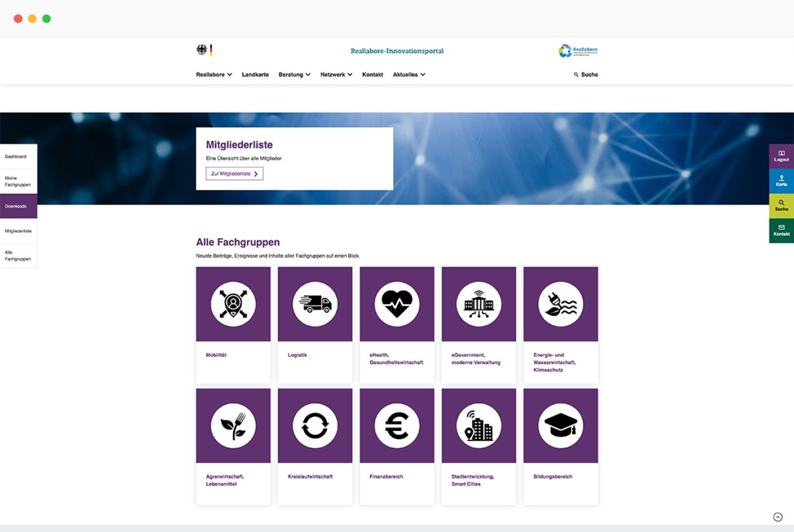The height and width of the screenshot is (532, 794).
Task: Expand the Beratung navigation dropdown
Action: point(294,75)
